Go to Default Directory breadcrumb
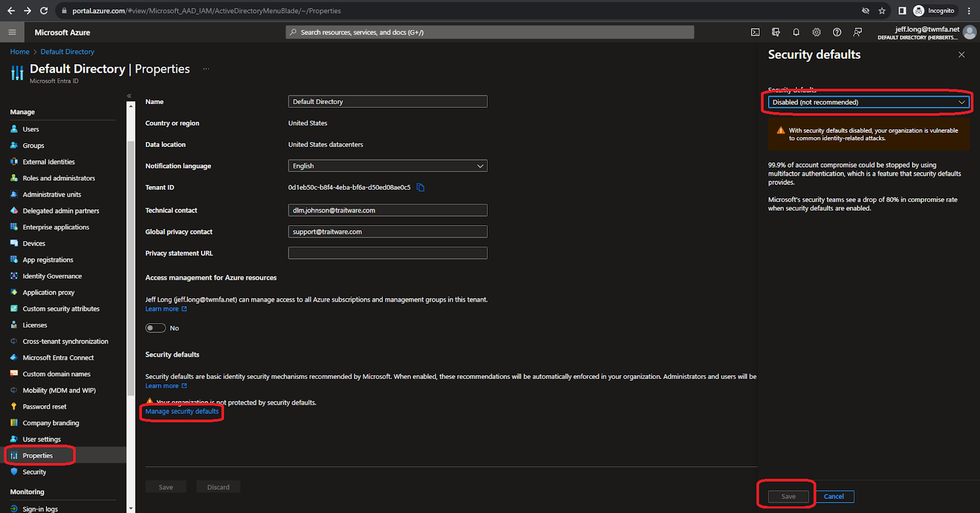Viewport: 980px width, 513px height. coord(67,52)
